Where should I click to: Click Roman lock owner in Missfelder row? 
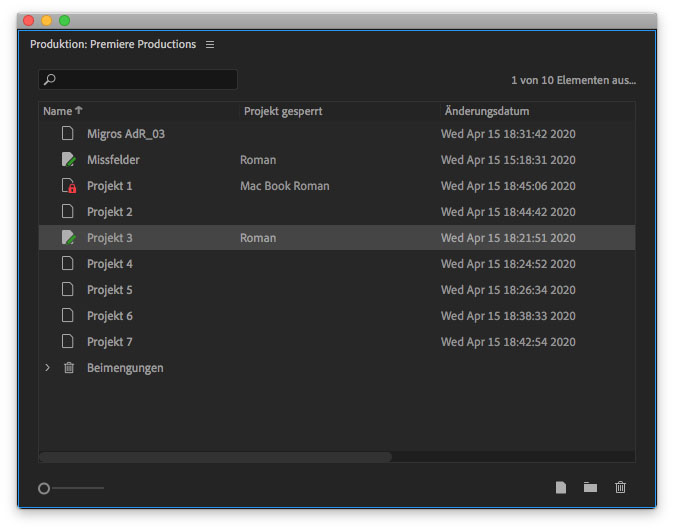pyautogui.click(x=258, y=160)
